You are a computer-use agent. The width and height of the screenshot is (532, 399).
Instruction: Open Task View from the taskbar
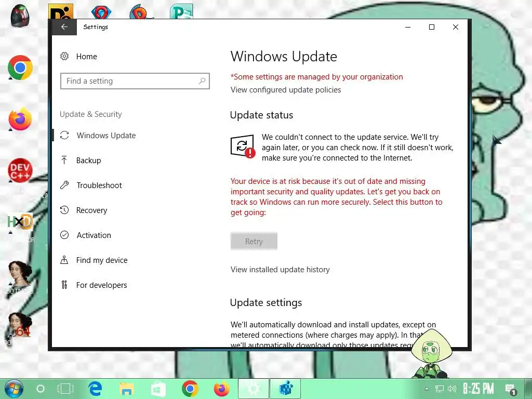pos(65,389)
